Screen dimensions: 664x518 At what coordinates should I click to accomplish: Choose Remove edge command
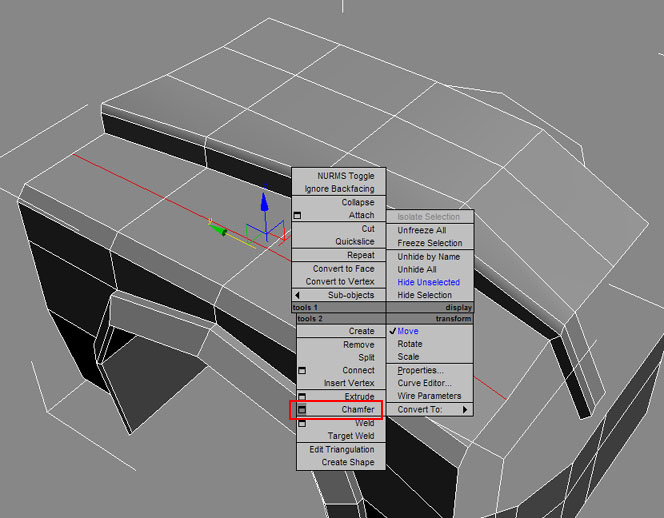[x=359, y=345]
